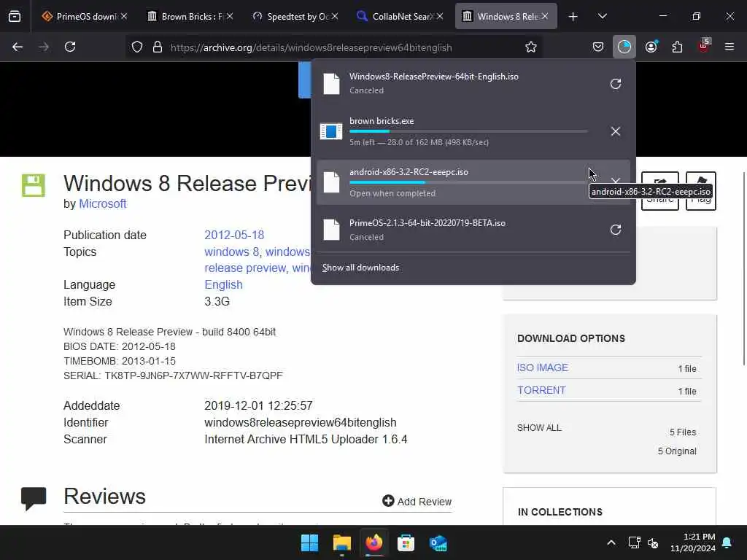Bookmark this page with star icon
747x560 pixels.
531,47
